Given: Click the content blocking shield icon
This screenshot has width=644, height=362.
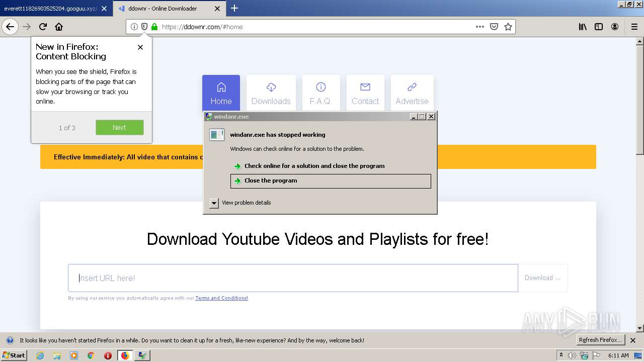Looking at the screenshot, I should (x=144, y=27).
